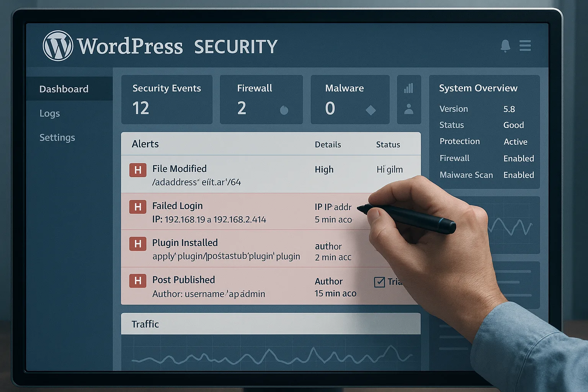
Task: Toggle the checkbox in Post Published row
Action: tap(379, 282)
